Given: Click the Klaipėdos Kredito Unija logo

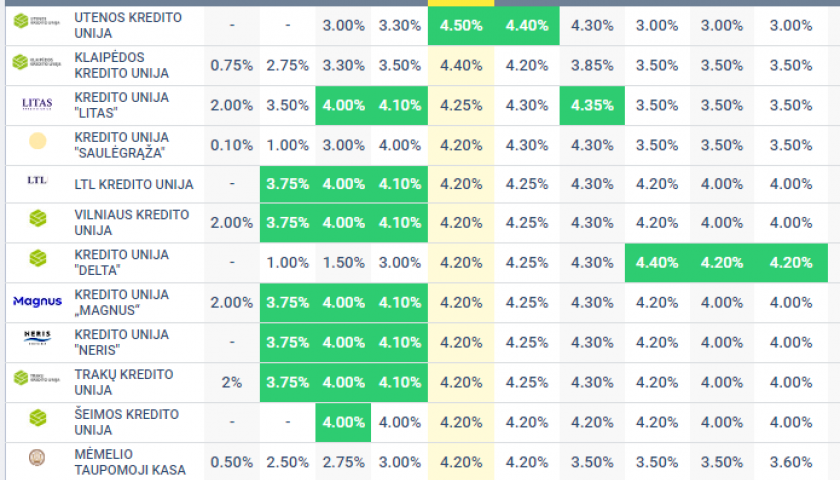Looking at the screenshot, I should (x=36, y=62).
